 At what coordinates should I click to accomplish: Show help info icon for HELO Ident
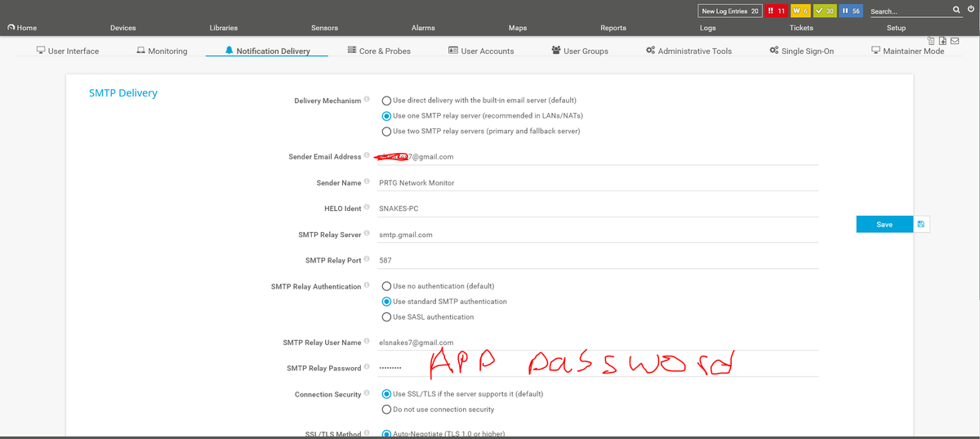click(367, 208)
